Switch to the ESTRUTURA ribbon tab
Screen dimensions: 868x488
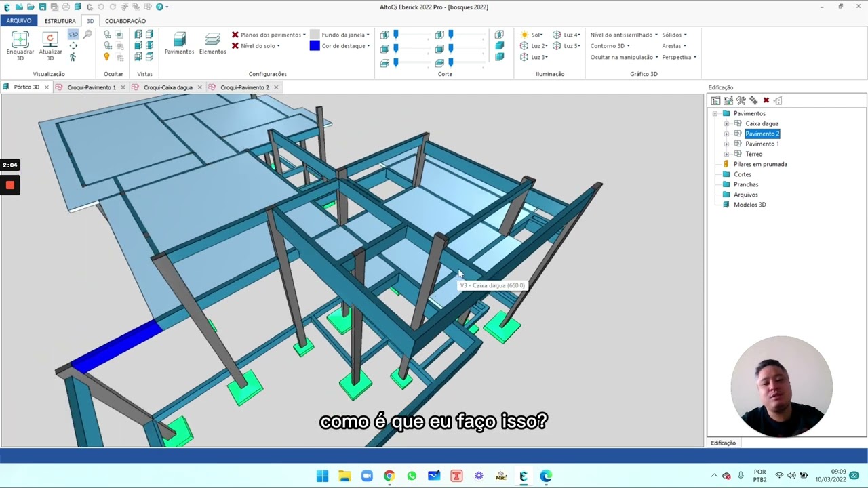(60, 21)
